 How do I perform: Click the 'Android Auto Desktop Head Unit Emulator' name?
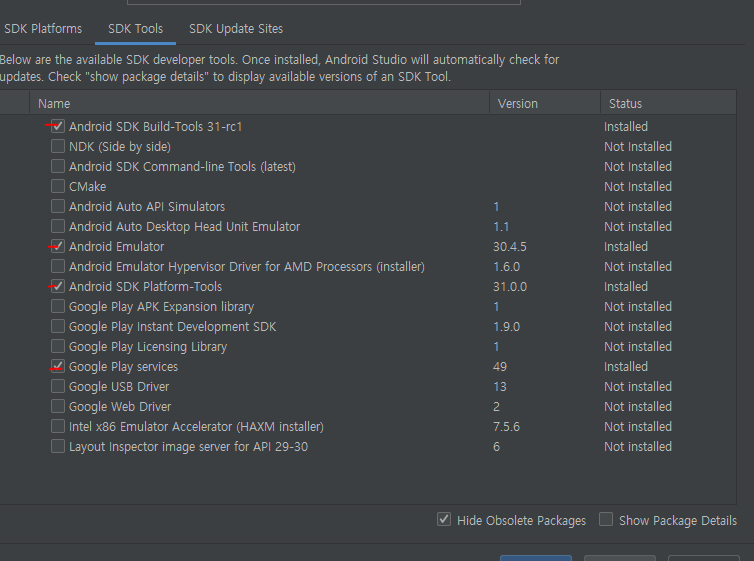(x=184, y=227)
